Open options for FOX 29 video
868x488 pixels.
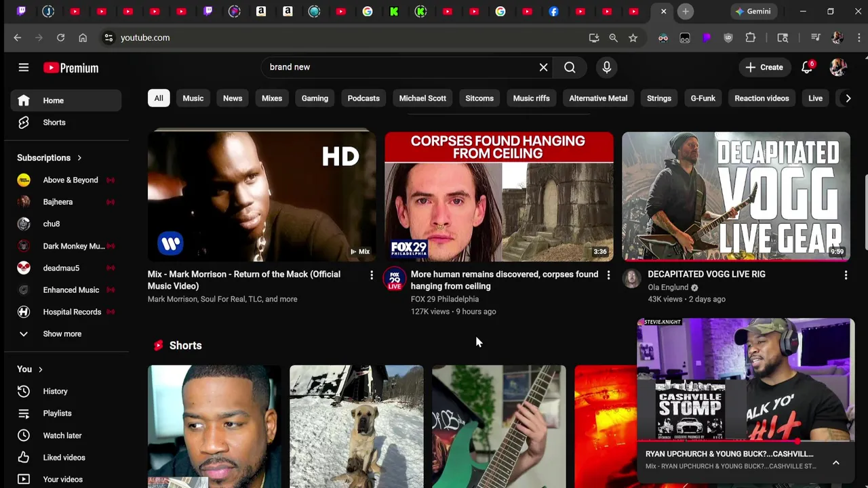point(608,274)
